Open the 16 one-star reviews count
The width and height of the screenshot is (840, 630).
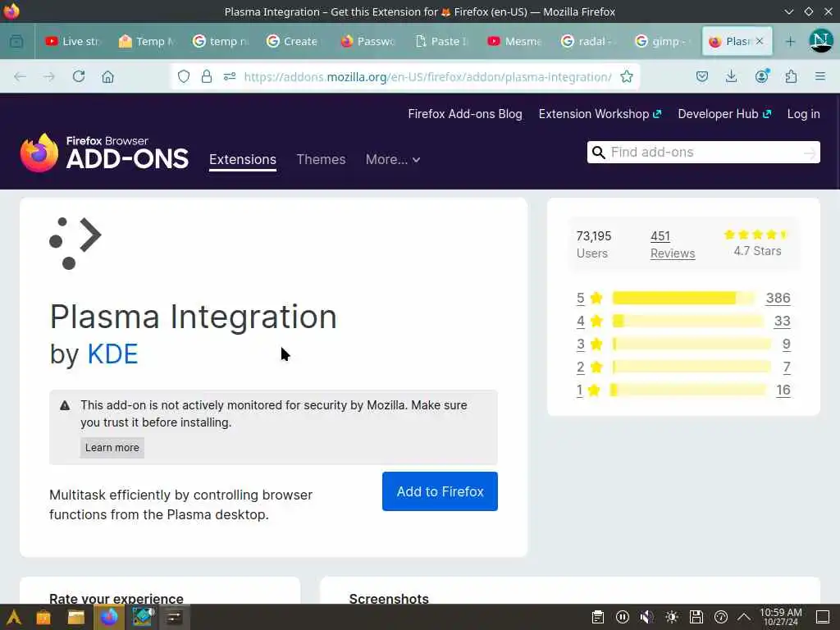click(783, 390)
